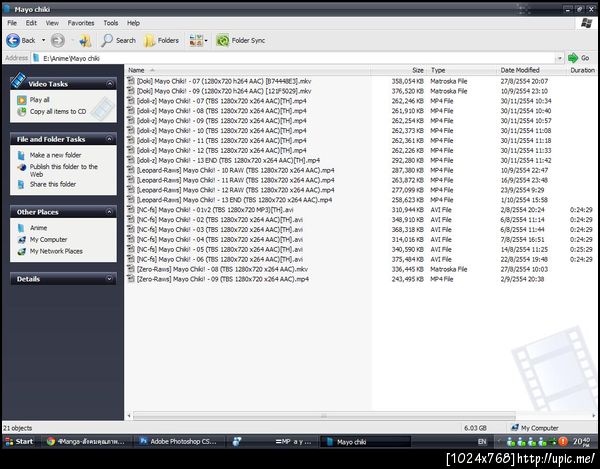Viewport: 600px width, 469px height.
Task: Go up one folder level
Action: click(x=85, y=41)
